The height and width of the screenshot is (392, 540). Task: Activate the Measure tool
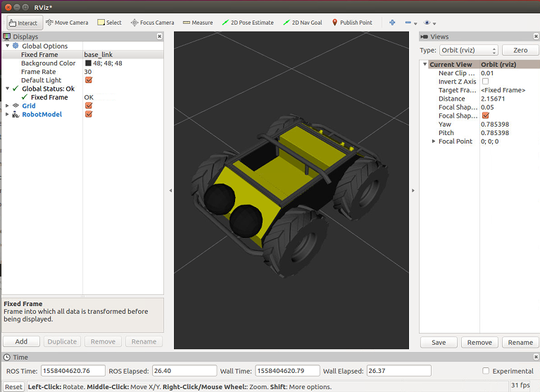(x=198, y=23)
